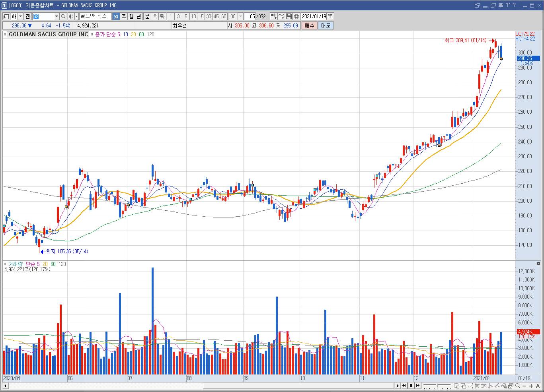Click the zoom slider handle at bottom

pyautogui.click(x=438, y=385)
